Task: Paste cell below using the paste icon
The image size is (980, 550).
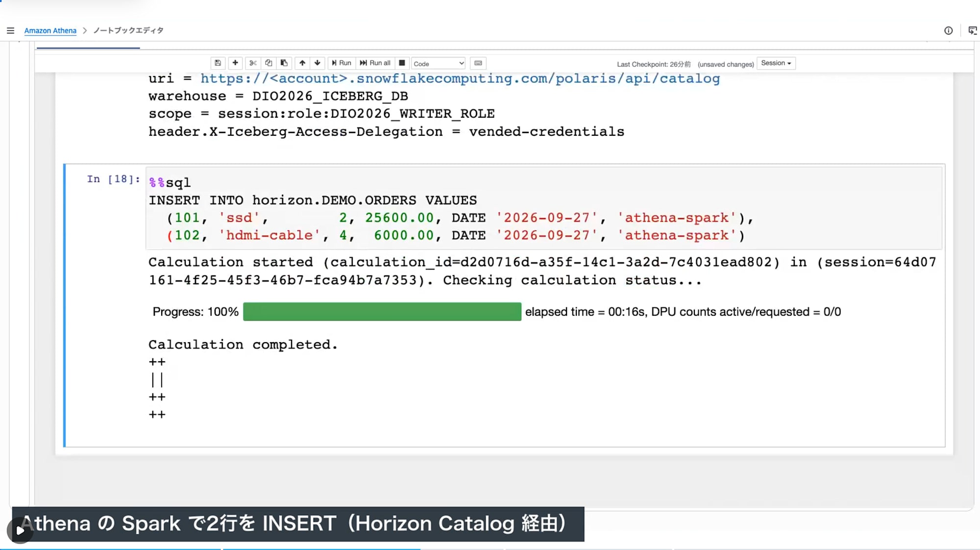Action: pyautogui.click(x=284, y=63)
